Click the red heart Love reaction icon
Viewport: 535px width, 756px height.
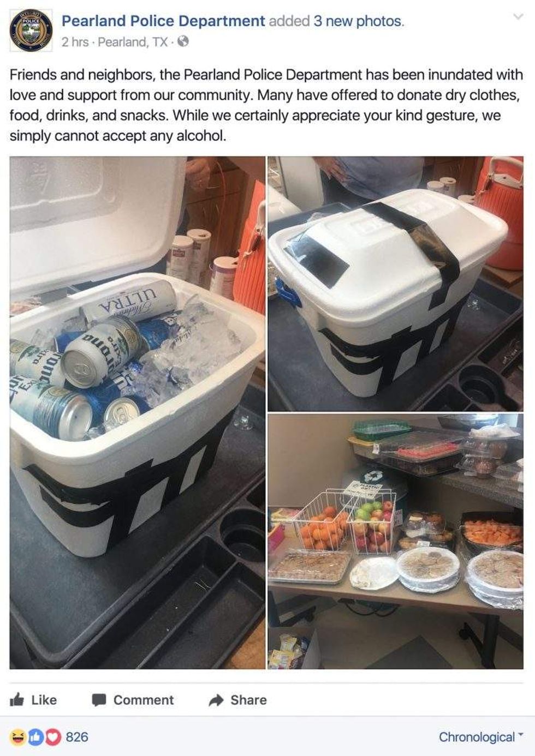pyautogui.click(x=53, y=737)
